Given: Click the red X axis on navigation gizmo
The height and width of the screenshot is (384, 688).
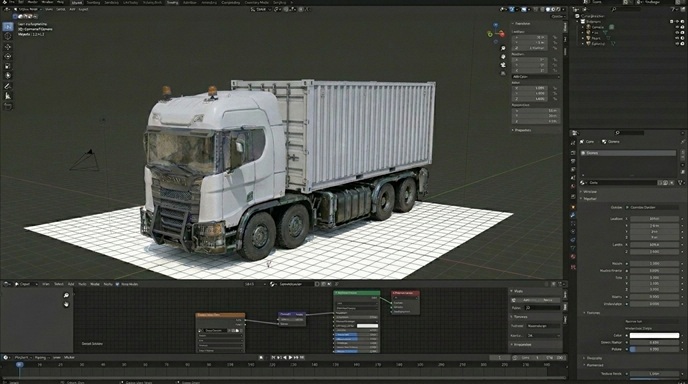Looking at the screenshot, I should pos(502,34).
